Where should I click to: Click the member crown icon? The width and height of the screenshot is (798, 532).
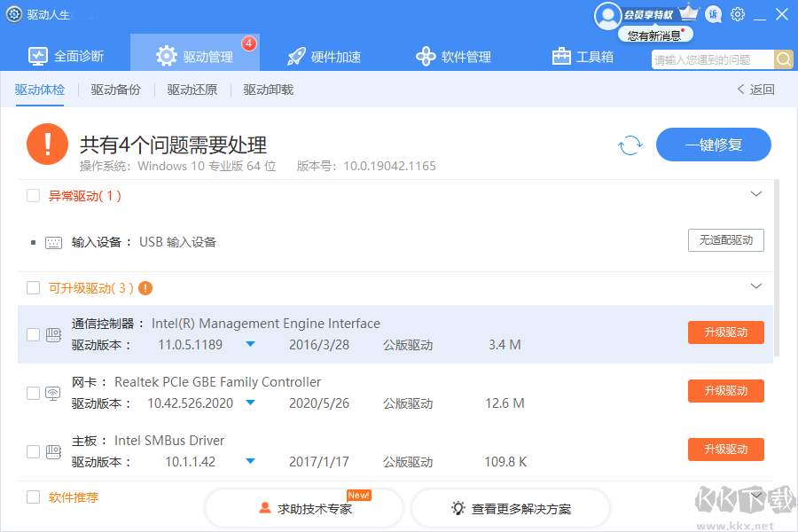[689, 12]
